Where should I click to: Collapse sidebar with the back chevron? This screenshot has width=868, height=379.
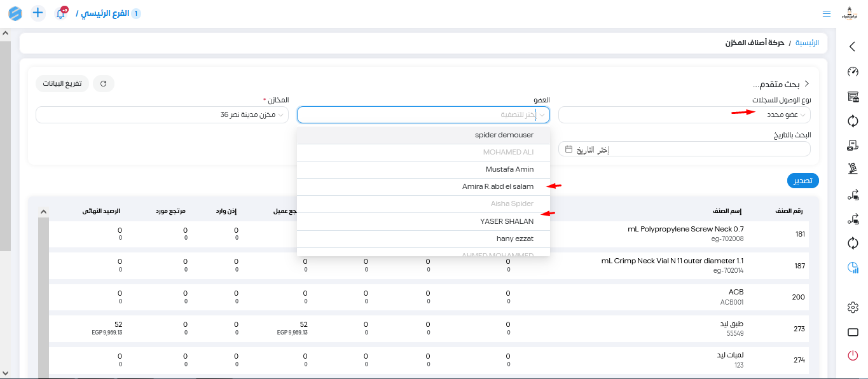point(853,46)
